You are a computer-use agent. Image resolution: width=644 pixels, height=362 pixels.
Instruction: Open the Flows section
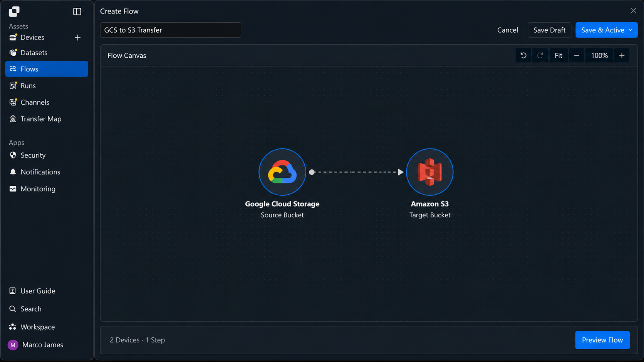(x=47, y=69)
